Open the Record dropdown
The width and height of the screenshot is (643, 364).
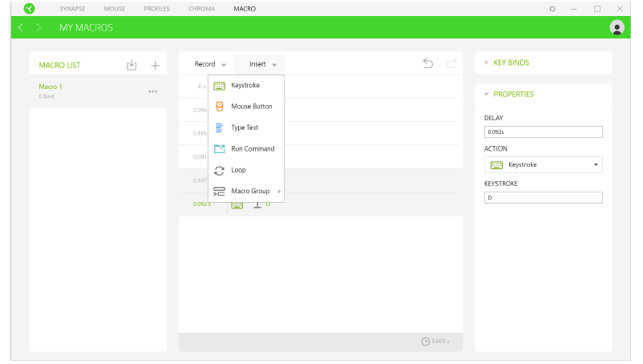pos(210,64)
